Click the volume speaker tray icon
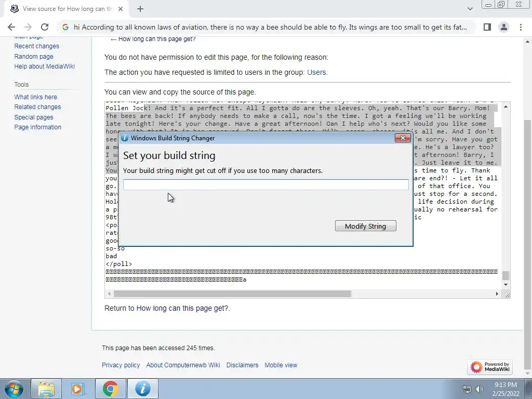This screenshot has height=399, width=532. [x=480, y=389]
